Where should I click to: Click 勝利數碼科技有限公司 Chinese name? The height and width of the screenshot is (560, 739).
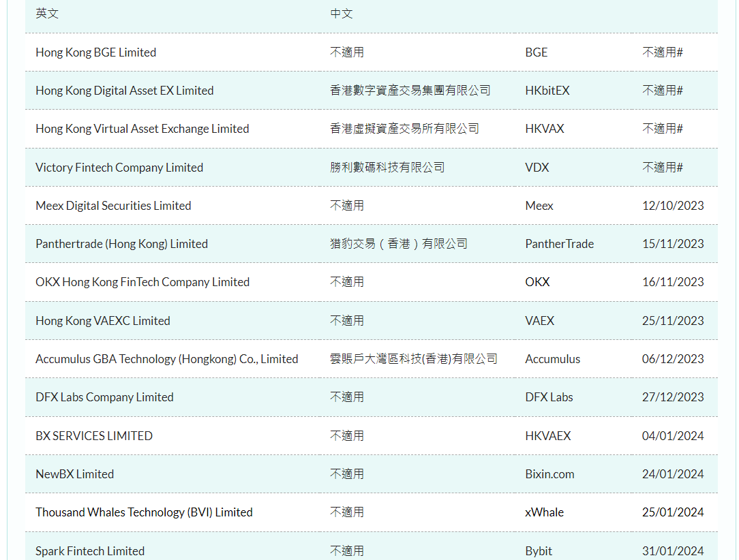(x=387, y=167)
